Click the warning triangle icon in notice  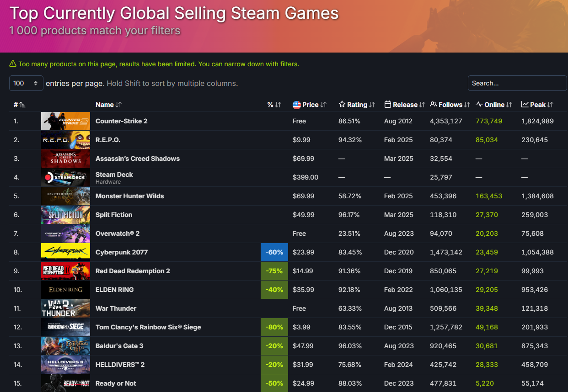(13, 64)
